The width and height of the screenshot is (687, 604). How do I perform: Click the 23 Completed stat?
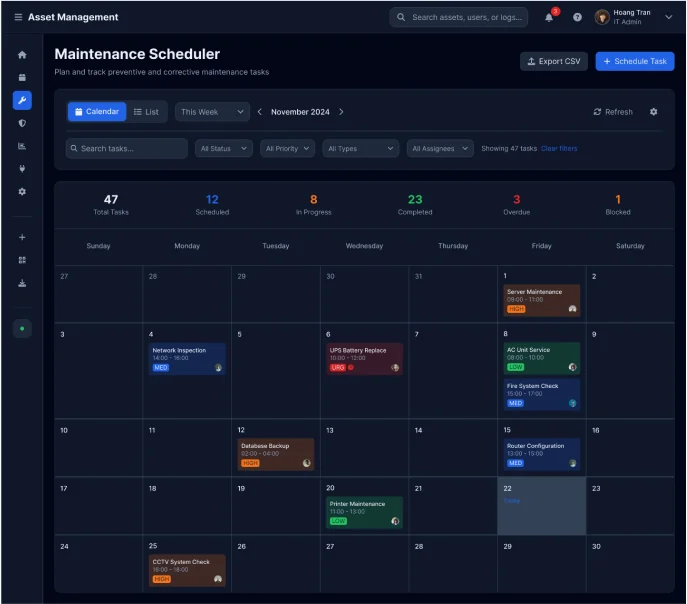pyautogui.click(x=415, y=205)
